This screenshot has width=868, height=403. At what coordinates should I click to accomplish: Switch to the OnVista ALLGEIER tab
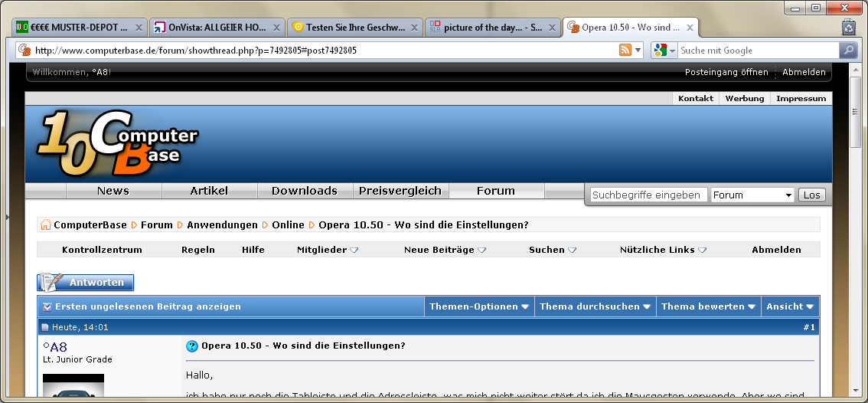click(217, 27)
